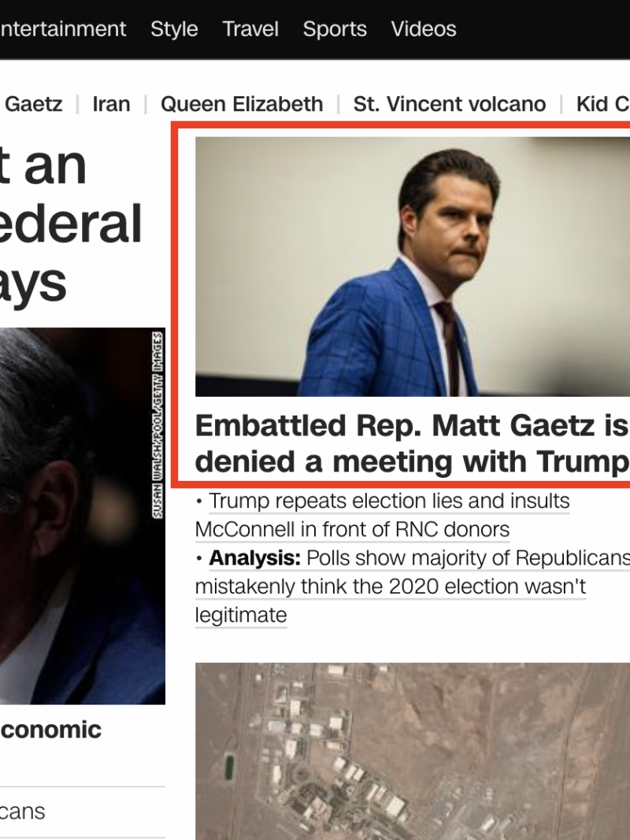Click the cut-off link ending in 'cans'
This screenshot has height=840, width=630.
coord(22,811)
